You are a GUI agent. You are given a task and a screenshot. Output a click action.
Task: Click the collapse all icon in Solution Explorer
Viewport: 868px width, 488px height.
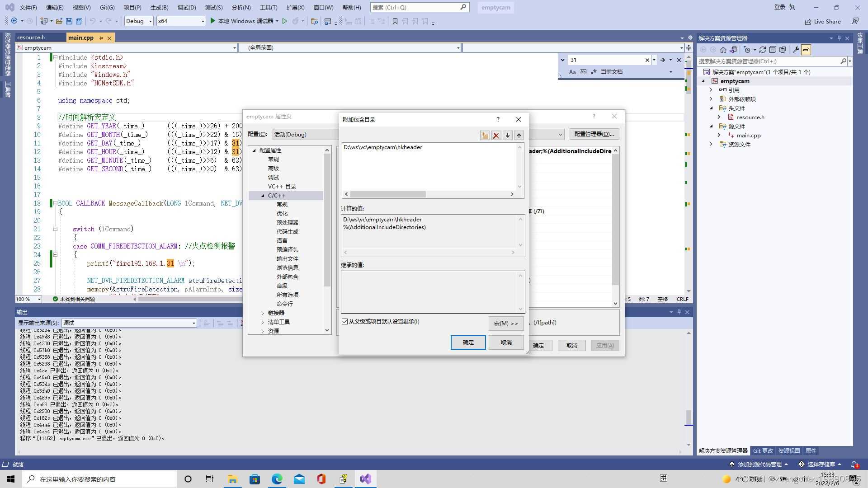pos(773,50)
